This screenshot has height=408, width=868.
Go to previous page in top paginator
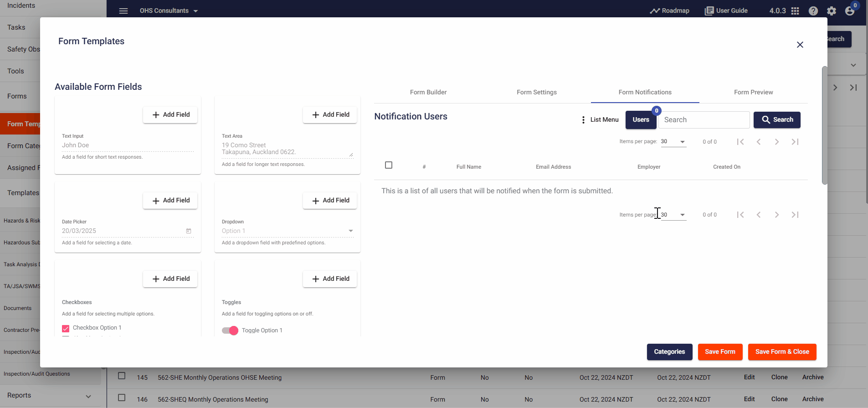(x=759, y=142)
